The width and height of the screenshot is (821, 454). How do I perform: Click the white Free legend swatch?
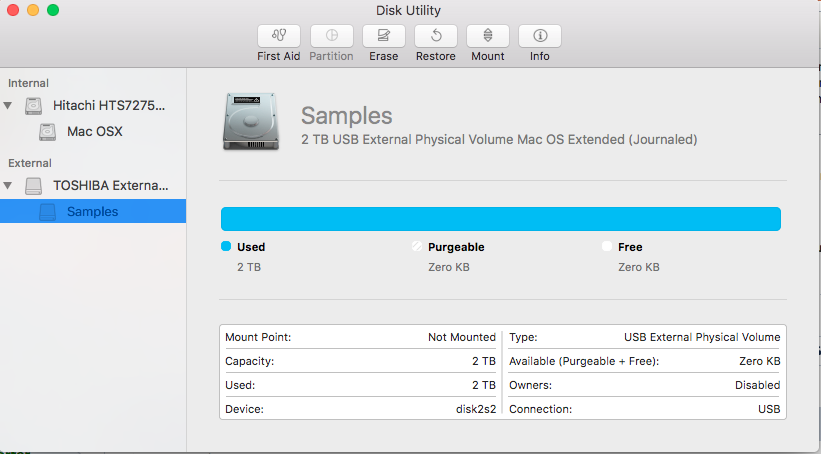(x=607, y=246)
